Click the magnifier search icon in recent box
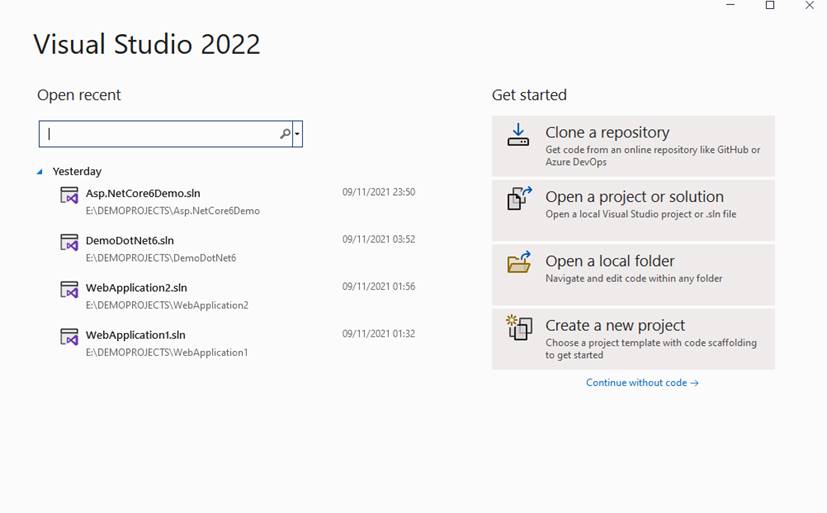Image resolution: width=827 pixels, height=513 pixels. [284, 134]
